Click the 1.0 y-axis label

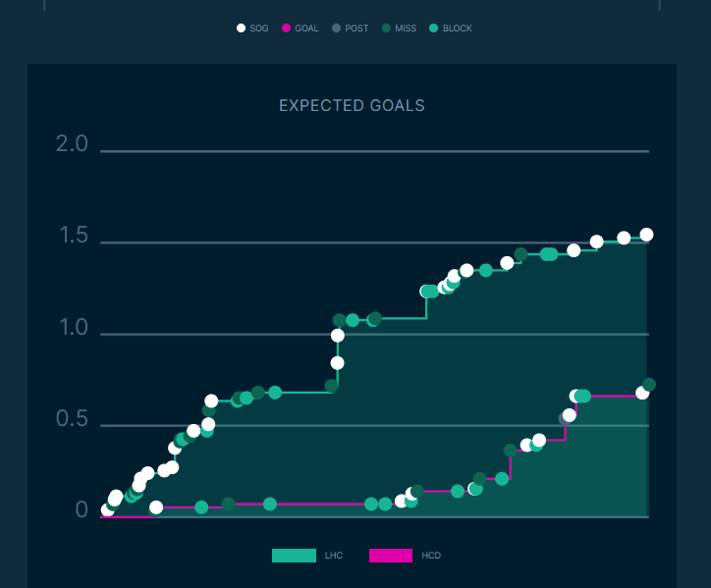coord(72,328)
